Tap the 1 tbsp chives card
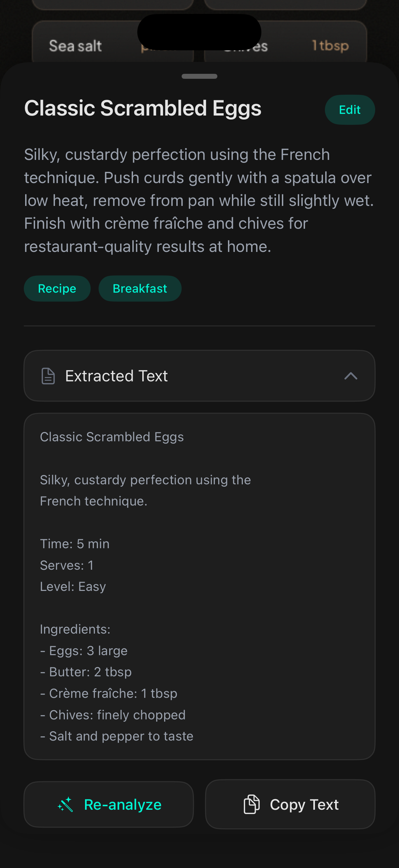The height and width of the screenshot is (868, 399). 330,45
